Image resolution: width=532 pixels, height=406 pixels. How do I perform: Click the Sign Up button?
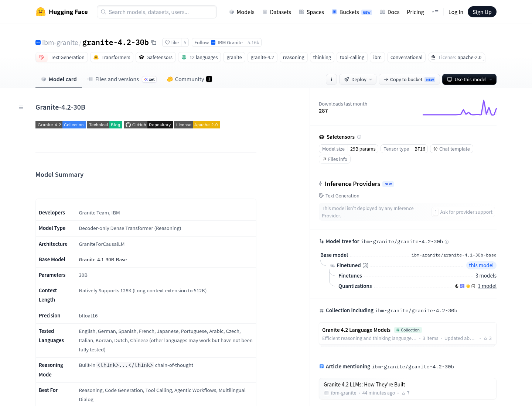pos(482,12)
